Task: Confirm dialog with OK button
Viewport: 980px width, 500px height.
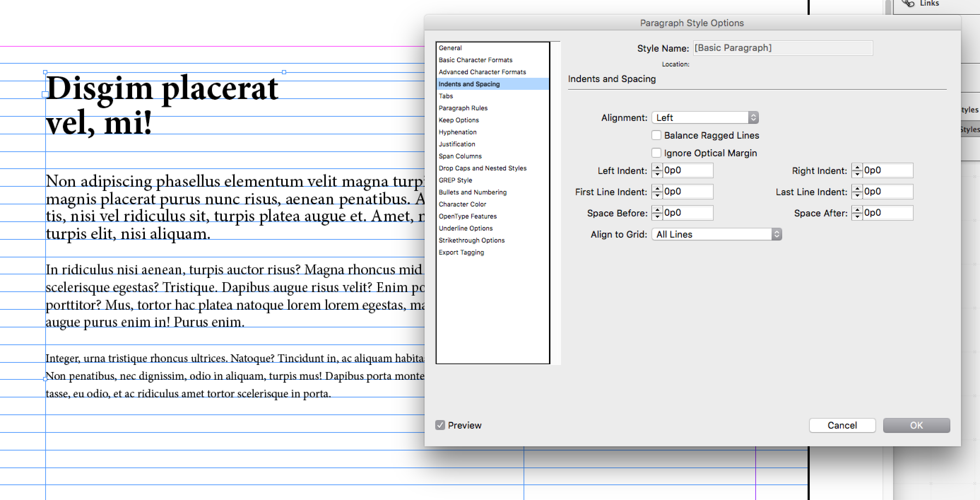Action: pos(916,425)
